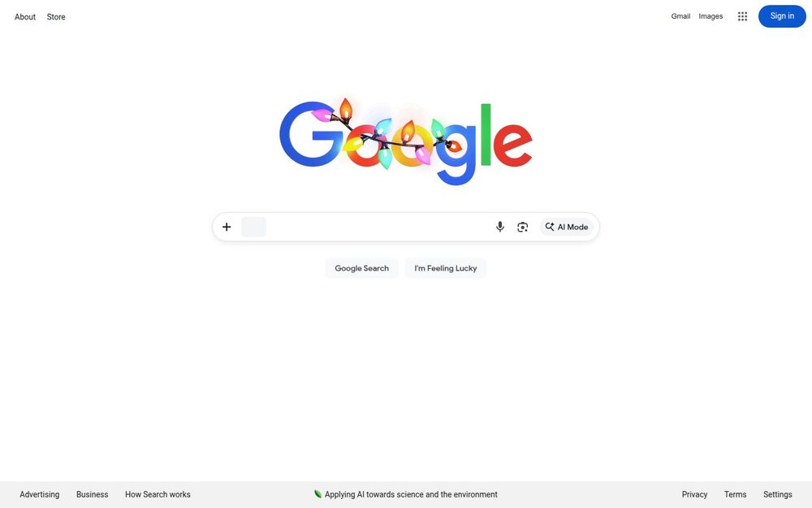The width and height of the screenshot is (812, 508).
Task: Open the About link
Action: pyautogui.click(x=25, y=16)
